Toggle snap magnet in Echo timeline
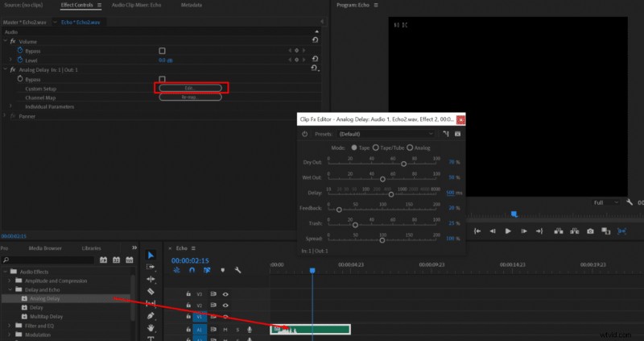The height and width of the screenshot is (341, 644). click(192, 270)
